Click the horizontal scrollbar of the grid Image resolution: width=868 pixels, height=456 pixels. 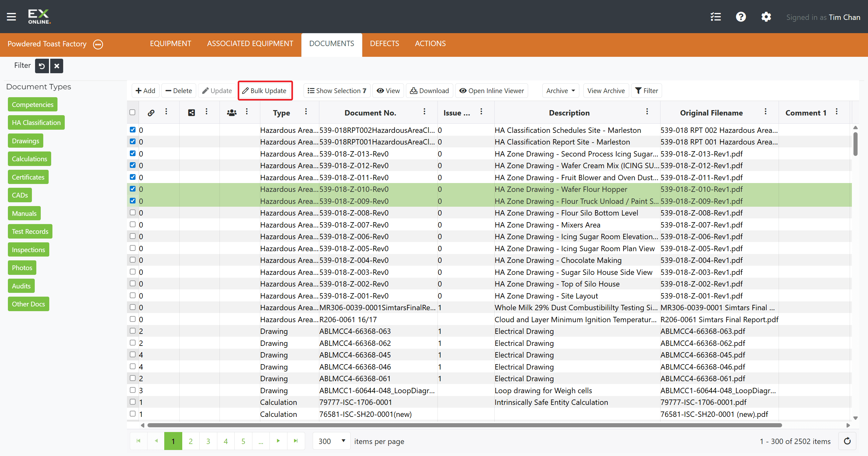pyautogui.click(x=464, y=425)
